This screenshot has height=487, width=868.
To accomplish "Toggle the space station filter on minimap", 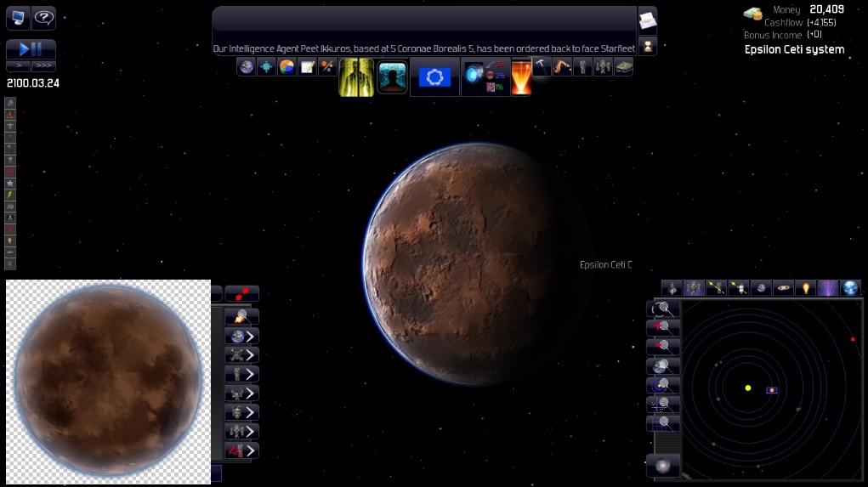I will (x=695, y=288).
